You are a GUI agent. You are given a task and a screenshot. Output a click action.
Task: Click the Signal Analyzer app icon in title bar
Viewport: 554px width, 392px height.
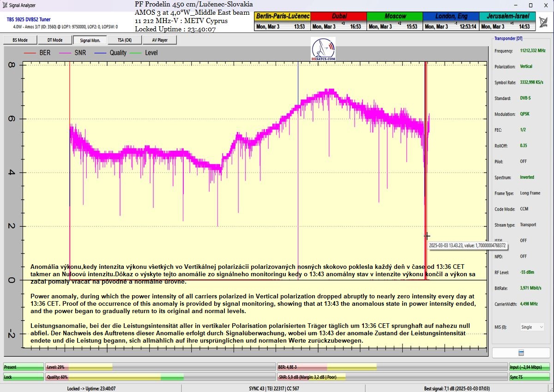pyautogui.click(x=5, y=5)
